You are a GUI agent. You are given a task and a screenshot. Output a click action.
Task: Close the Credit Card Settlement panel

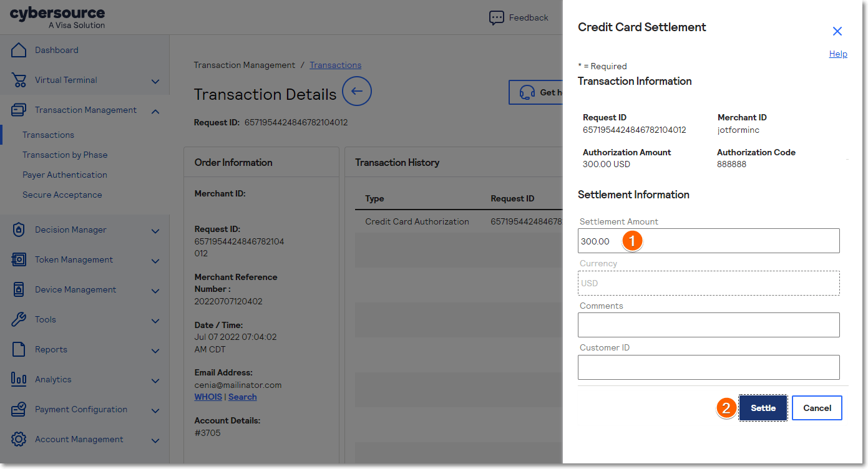point(837,31)
